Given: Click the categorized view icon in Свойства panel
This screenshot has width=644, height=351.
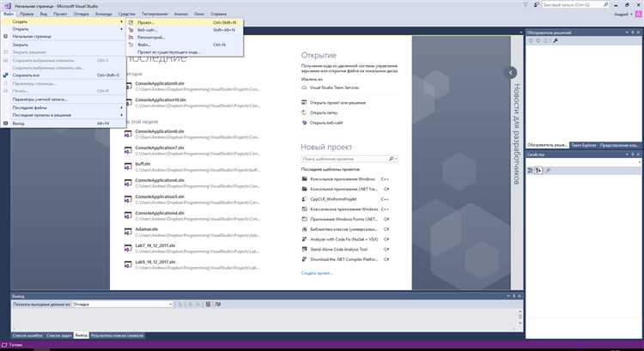Looking at the screenshot, I should point(531,171).
